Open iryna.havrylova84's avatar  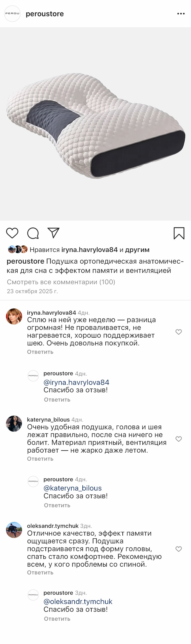click(x=14, y=316)
